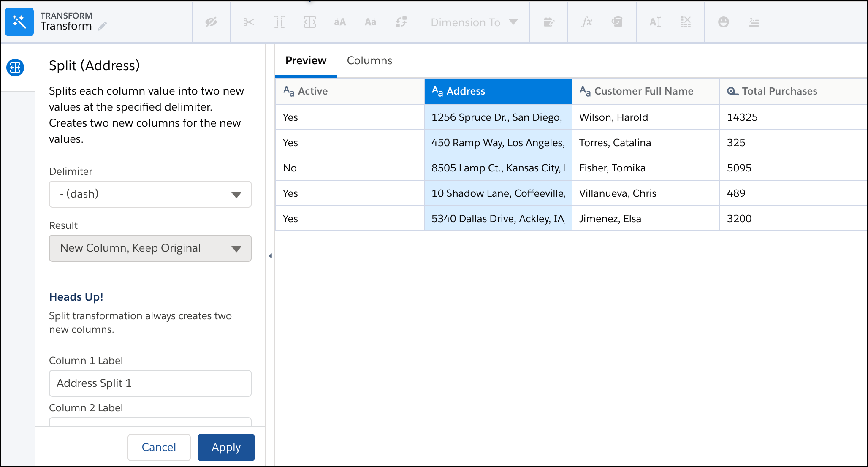
Task: Select the Preview tab
Action: click(x=306, y=60)
